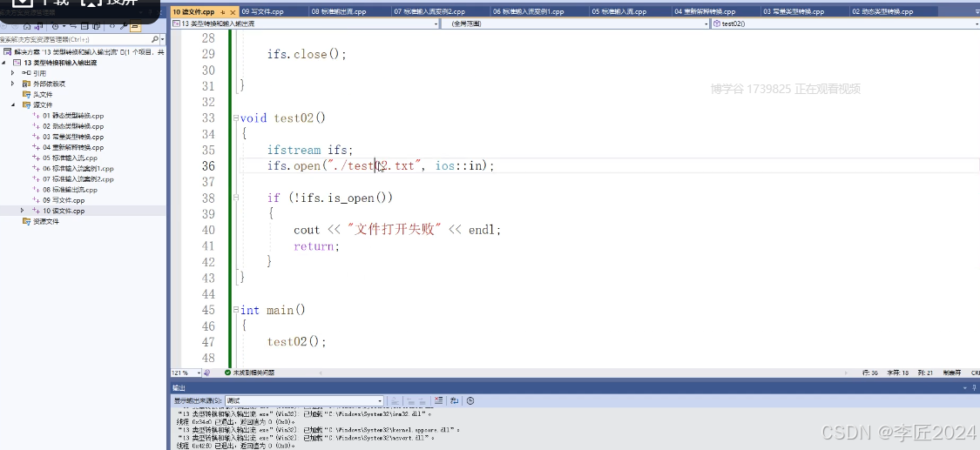Select the 头文件 folder
Viewport: 980px width, 450px height.
tap(43, 94)
